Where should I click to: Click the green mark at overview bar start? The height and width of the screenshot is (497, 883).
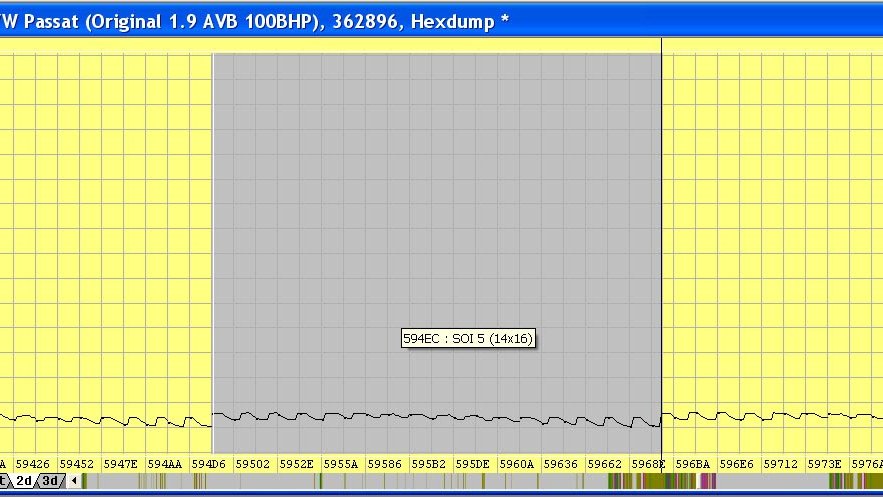[84, 481]
